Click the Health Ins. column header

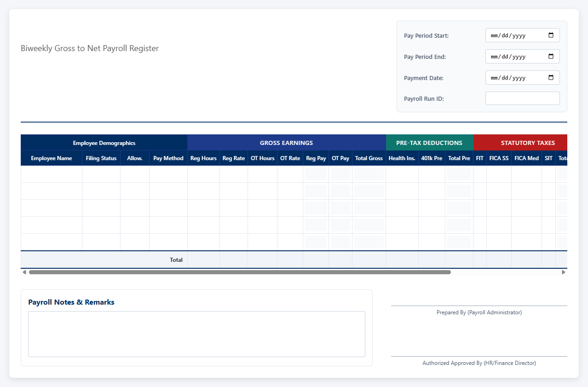(x=402, y=158)
